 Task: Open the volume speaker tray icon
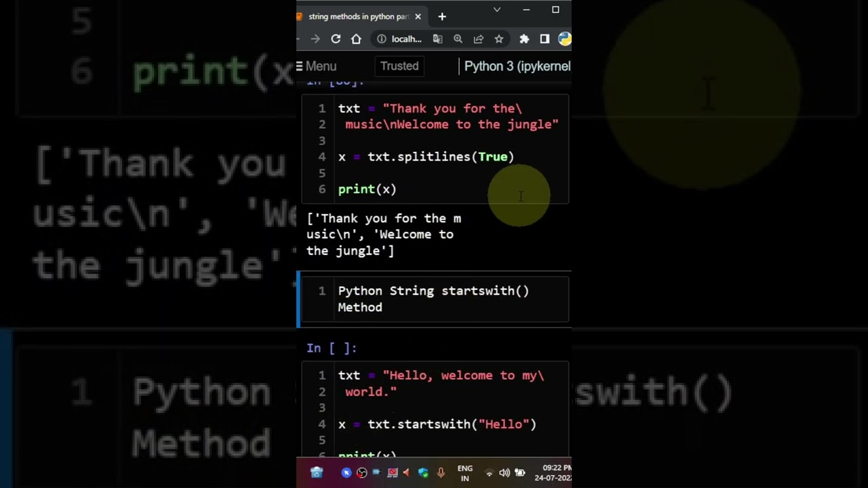pyautogui.click(x=505, y=473)
